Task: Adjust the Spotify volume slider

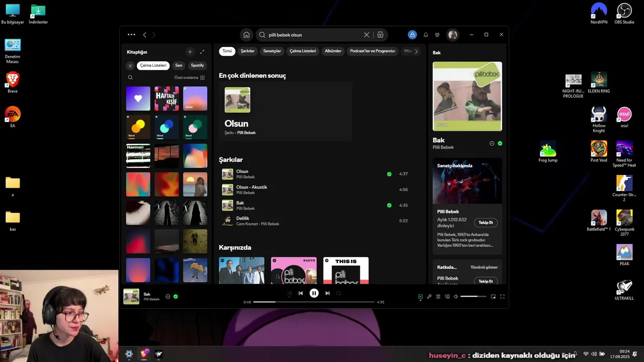Action: 473,297
